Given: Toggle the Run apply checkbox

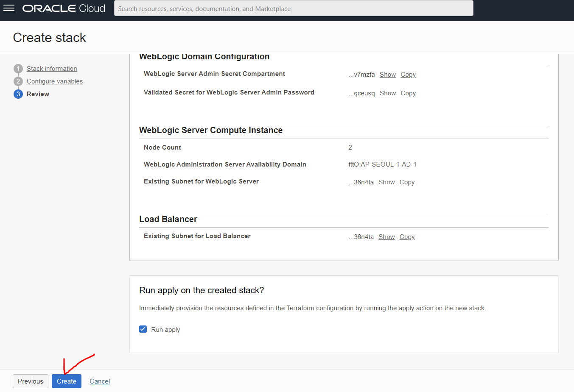Looking at the screenshot, I should [143, 329].
